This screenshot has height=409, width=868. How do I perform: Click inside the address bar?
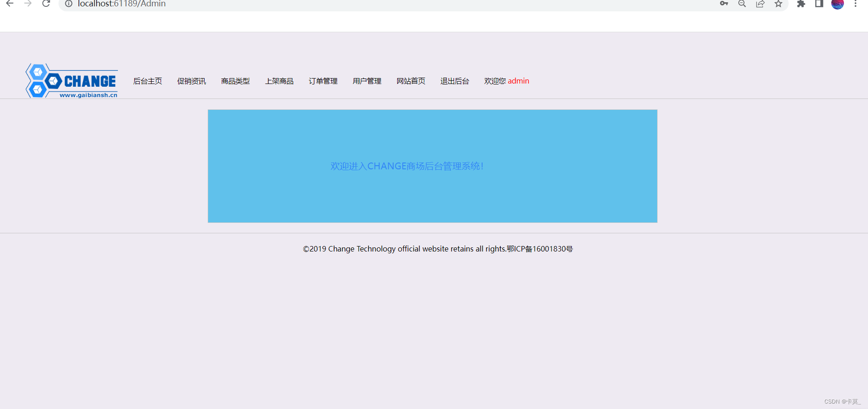[181, 4]
